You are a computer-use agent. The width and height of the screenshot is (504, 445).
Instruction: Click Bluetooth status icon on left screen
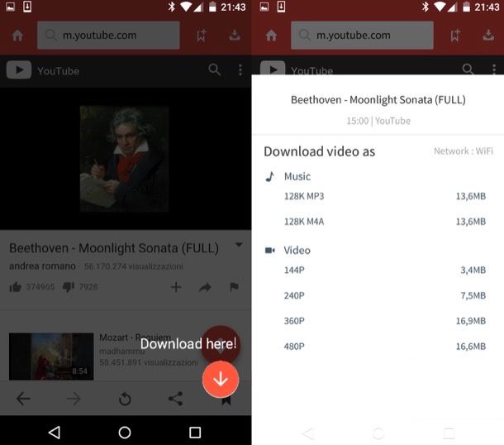[171, 7]
